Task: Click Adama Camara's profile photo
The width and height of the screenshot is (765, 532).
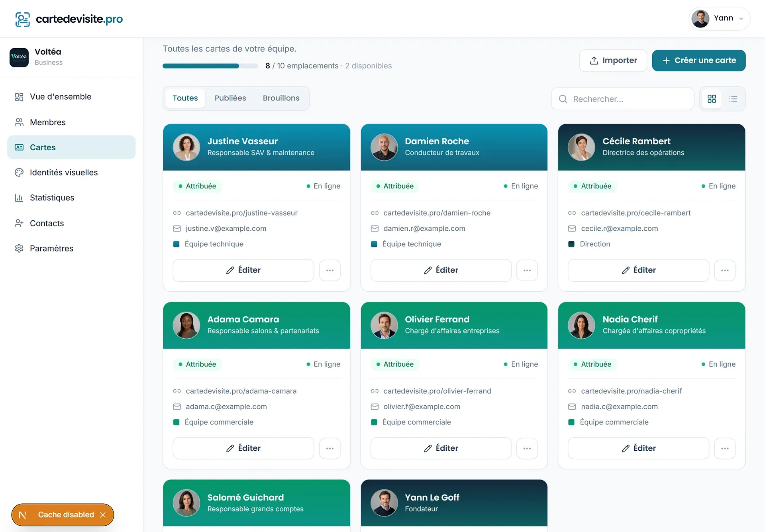Action: coord(186,325)
